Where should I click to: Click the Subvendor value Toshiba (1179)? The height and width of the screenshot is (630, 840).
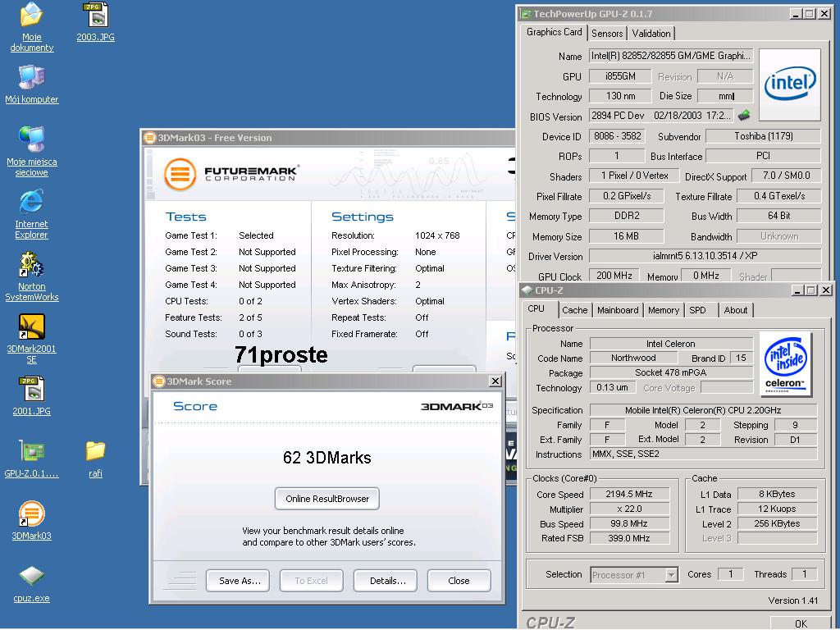click(764, 136)
